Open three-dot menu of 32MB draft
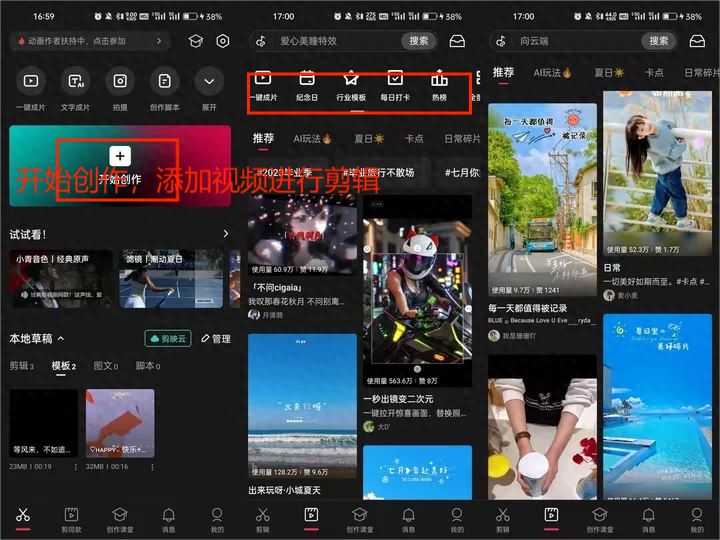The height and width of the screenshot is (540, 720). tap(151, 467)
